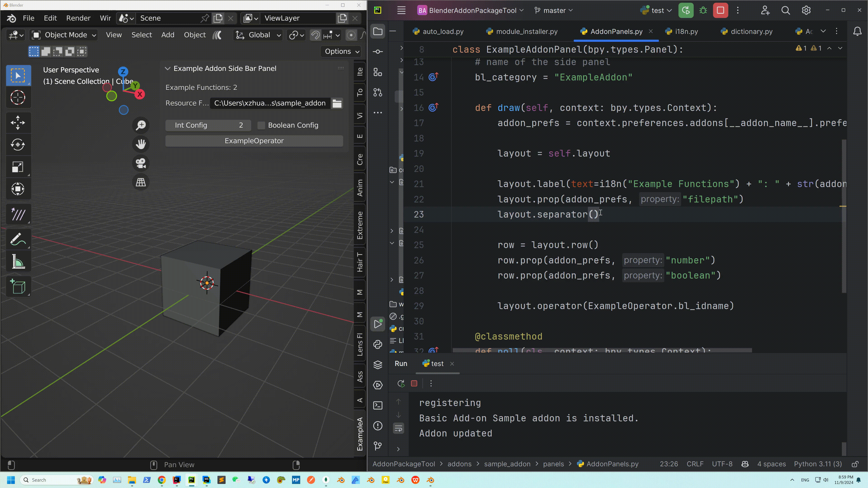The width and height of the screenshot is (868, 488).
Task: Open Chrome from the Windows taskbar
Action: click(x=161, y=480)
